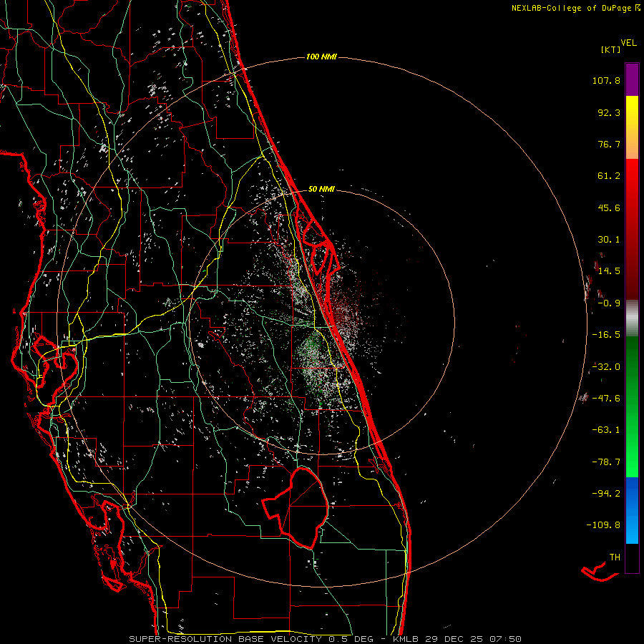The width and height of the screenshot is (644, 644).
Task: Click the 76.7 velocity scale value
Action: [609, 144]
